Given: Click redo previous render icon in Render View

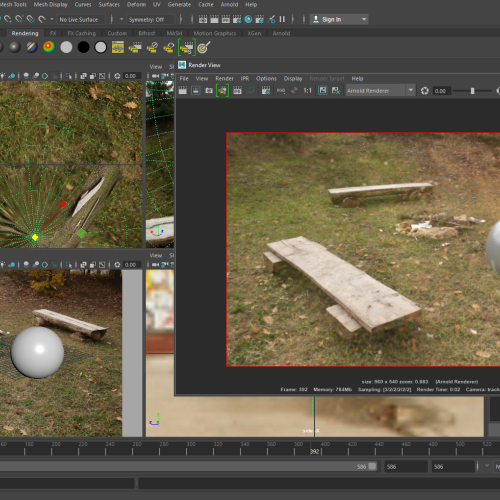Looking at the screenshot, I should (x=183, y=90).
